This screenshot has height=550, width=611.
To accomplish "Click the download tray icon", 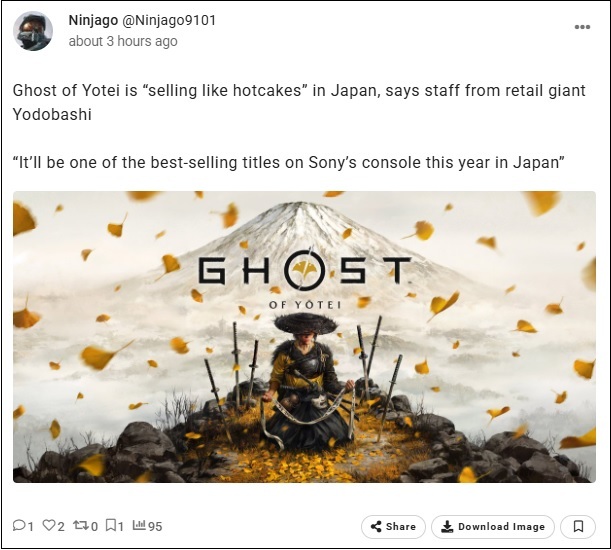I will pyautogui.click(x=447, y=527).
